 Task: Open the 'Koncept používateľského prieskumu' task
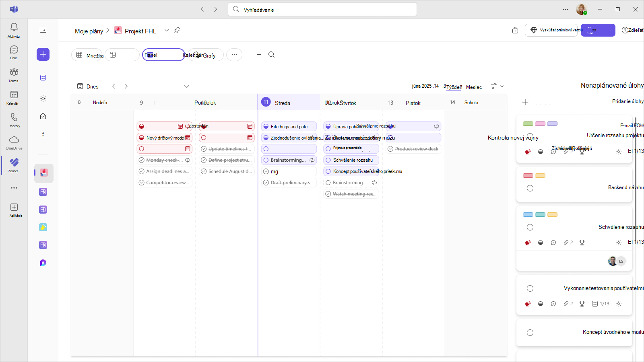(x=351, y=171)
